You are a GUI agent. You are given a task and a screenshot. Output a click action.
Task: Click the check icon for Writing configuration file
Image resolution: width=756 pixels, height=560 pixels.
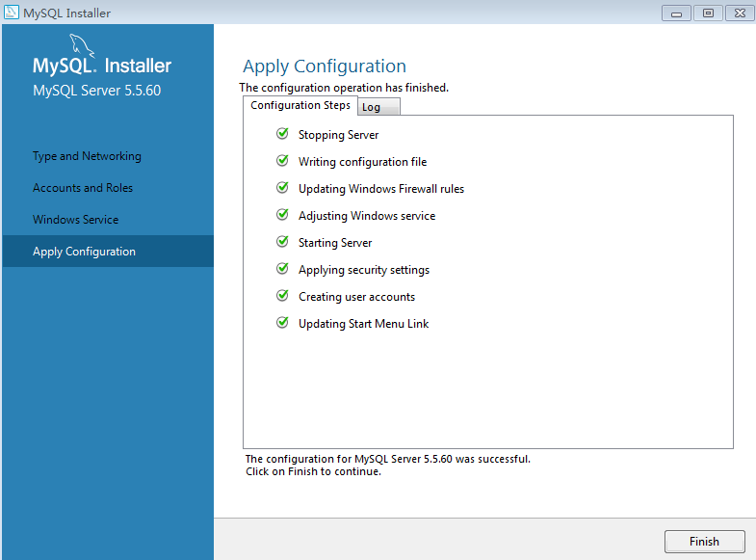[x=282, y=161]
